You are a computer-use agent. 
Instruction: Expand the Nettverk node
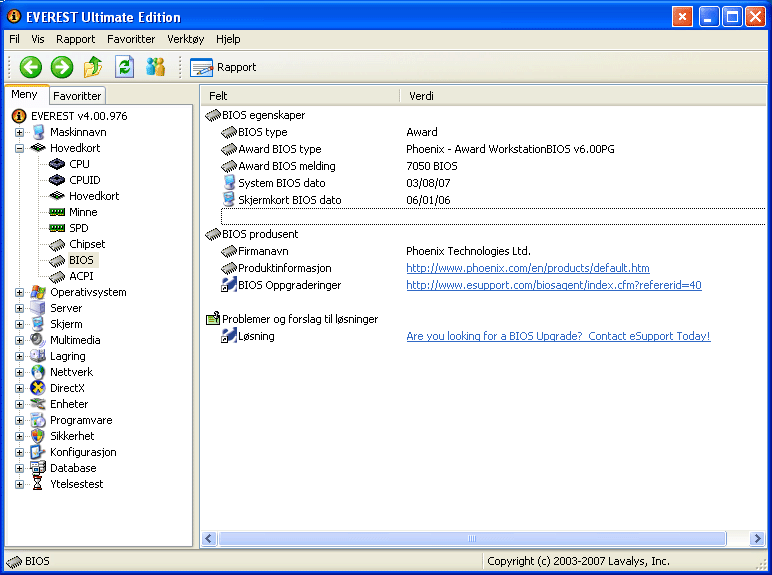[x=19, y=372]
